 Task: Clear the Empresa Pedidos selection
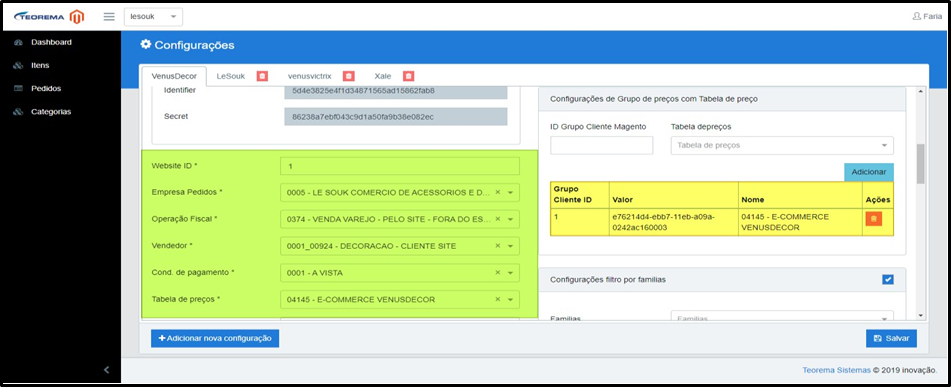tap(497, 192)
